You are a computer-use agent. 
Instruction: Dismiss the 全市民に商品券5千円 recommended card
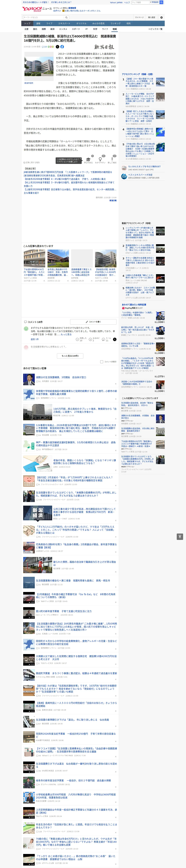(x=68, y=281)
